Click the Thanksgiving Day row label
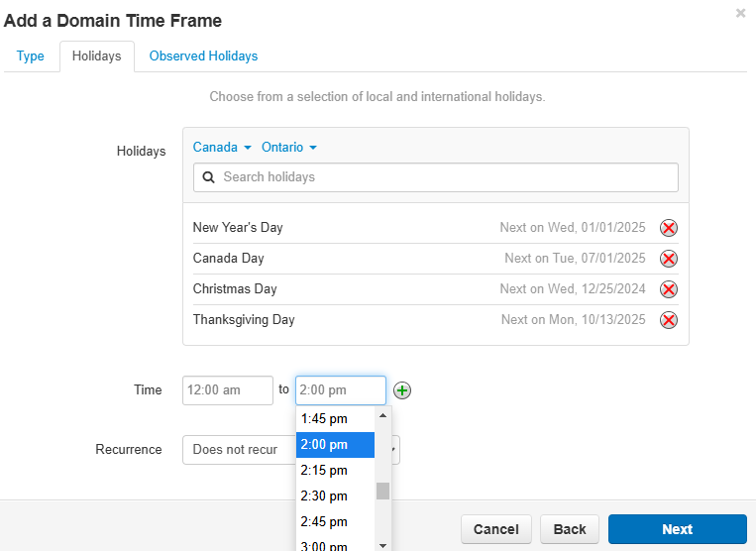The width and height of the screenshot is (756, 551). pyautogui.click(x=244, y=320)
